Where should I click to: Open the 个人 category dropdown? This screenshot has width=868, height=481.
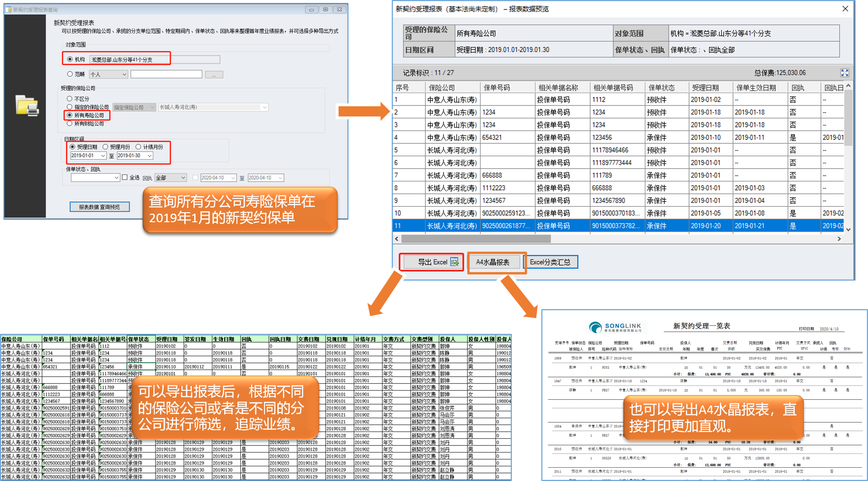coord(124,75)
